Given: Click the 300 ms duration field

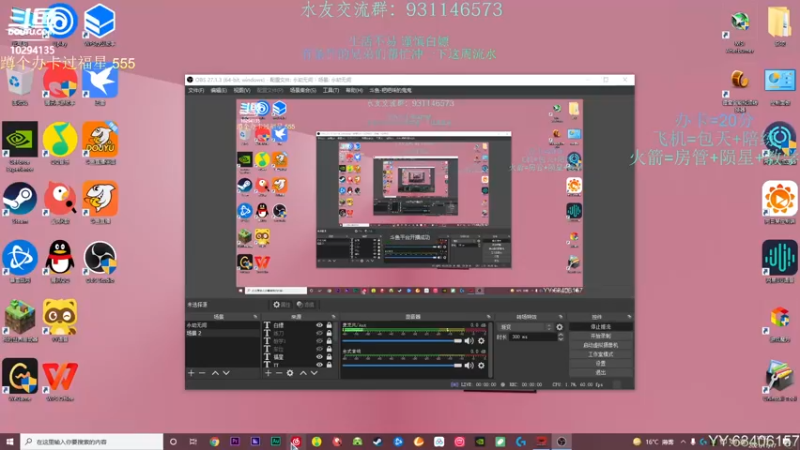Looking at the screenshot, I should [x=531, y=337].
